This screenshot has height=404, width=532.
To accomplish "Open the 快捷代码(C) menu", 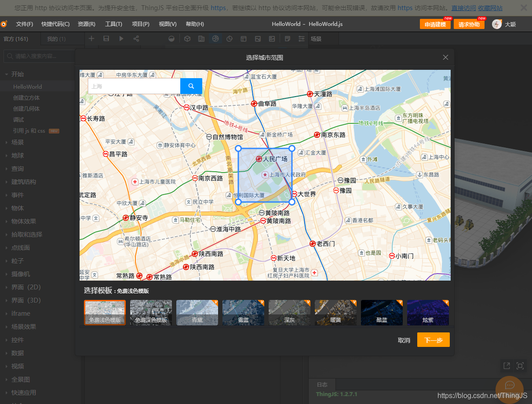I will (55, 24).
